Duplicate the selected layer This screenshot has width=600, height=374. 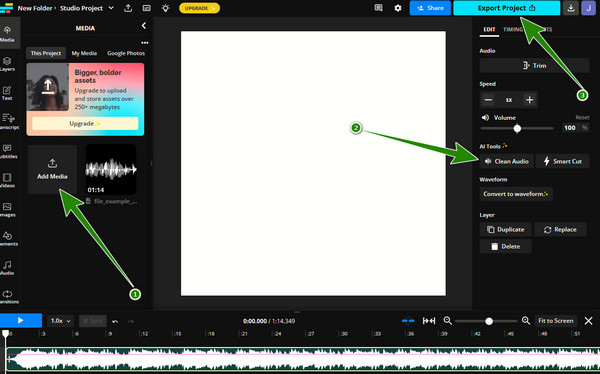(505, 230)
